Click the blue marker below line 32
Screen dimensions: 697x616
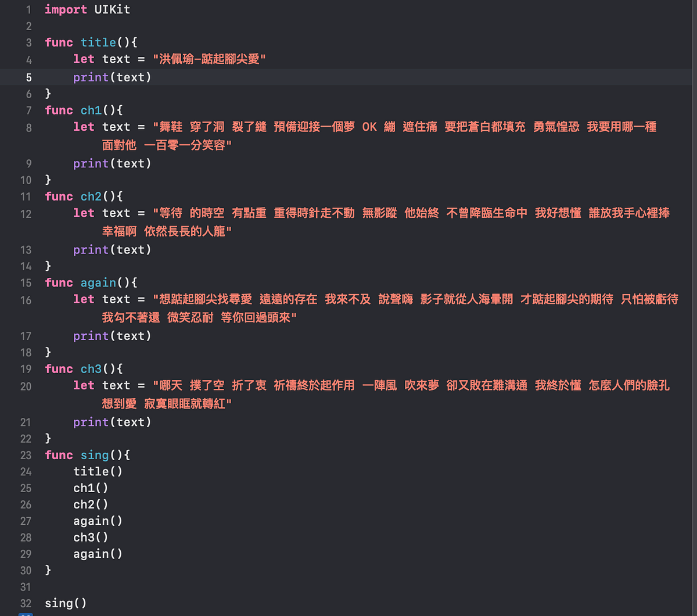point(26,614)
